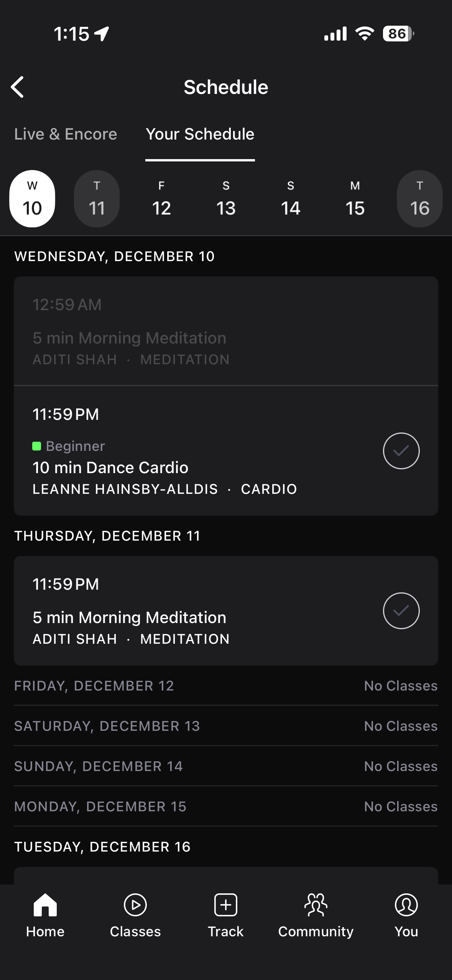Toggle checkmark for 10 min Dance Cardio
This screenshot has height=980, width=452.
401,451
